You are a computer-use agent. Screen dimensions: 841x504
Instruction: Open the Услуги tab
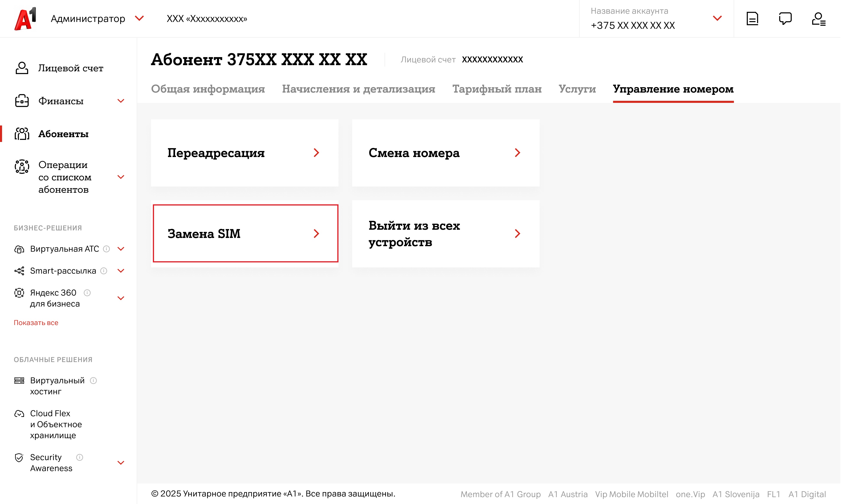[577, 89]
